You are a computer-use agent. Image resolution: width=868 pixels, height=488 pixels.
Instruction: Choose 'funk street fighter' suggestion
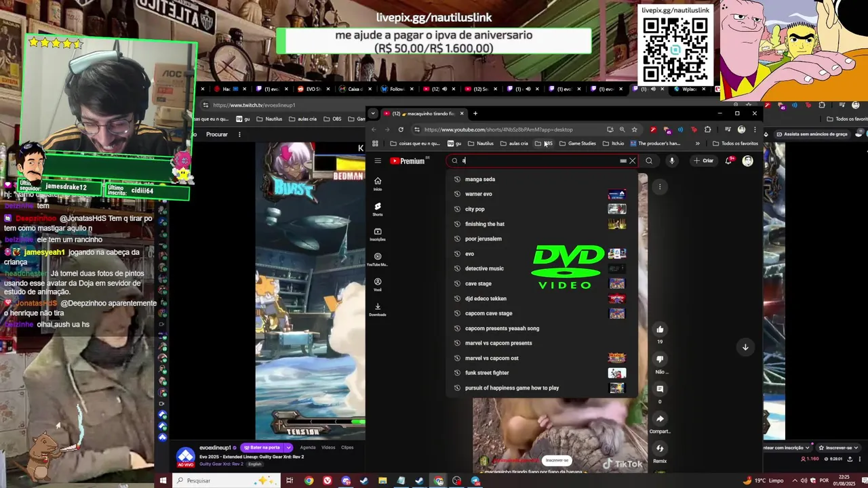[541, 373]
